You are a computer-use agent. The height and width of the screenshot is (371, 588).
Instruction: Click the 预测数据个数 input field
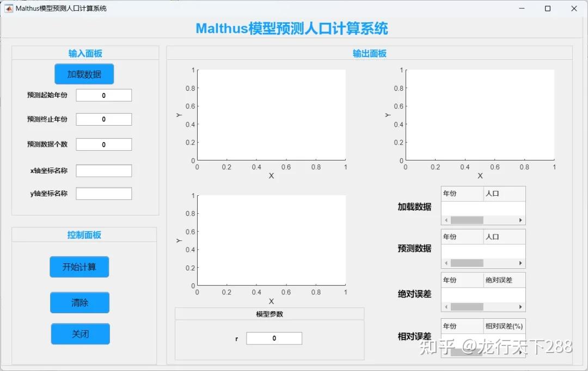[x=103, y=144]
